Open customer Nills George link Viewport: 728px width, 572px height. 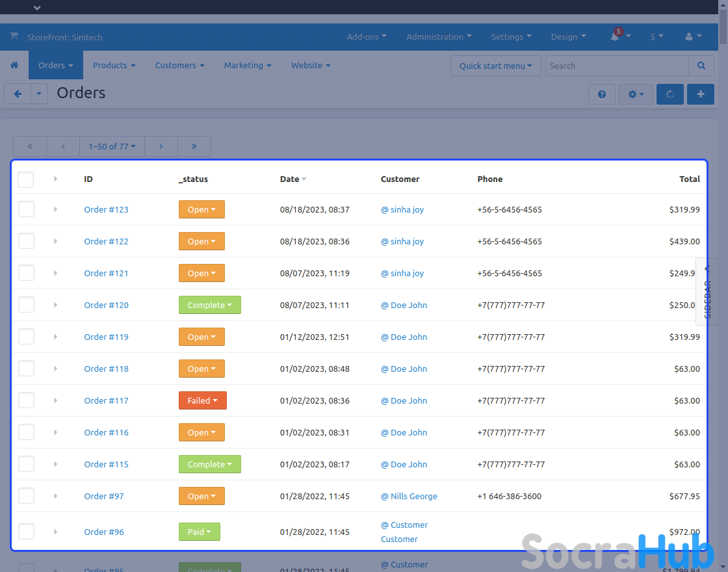409,497
